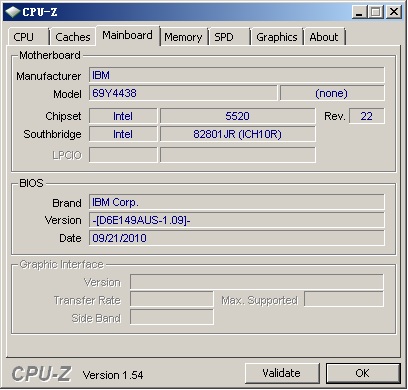The image size is (408, 390).
Task: Click the Graphic Interface group heading
Action: [62, 264]
